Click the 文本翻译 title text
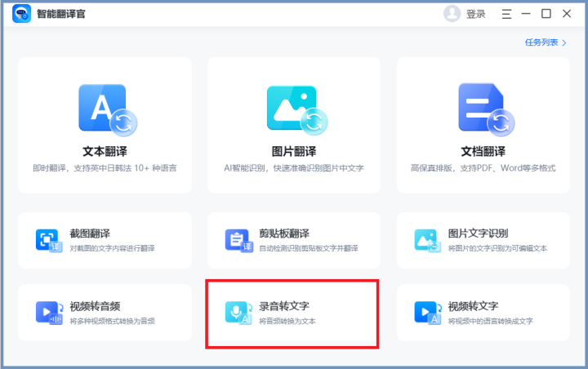This screenshot has width=588, height=369. (105, 152)
